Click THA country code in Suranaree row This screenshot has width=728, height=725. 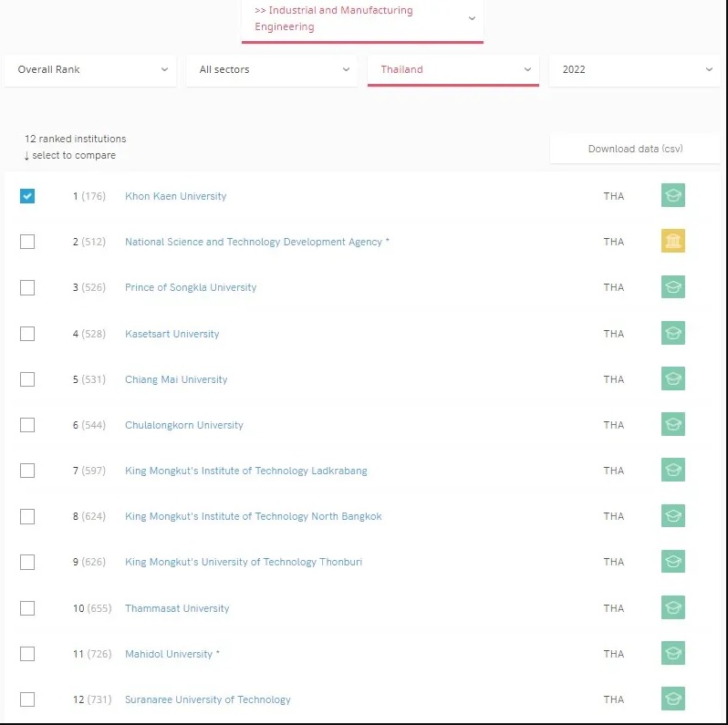coord(613,699)
